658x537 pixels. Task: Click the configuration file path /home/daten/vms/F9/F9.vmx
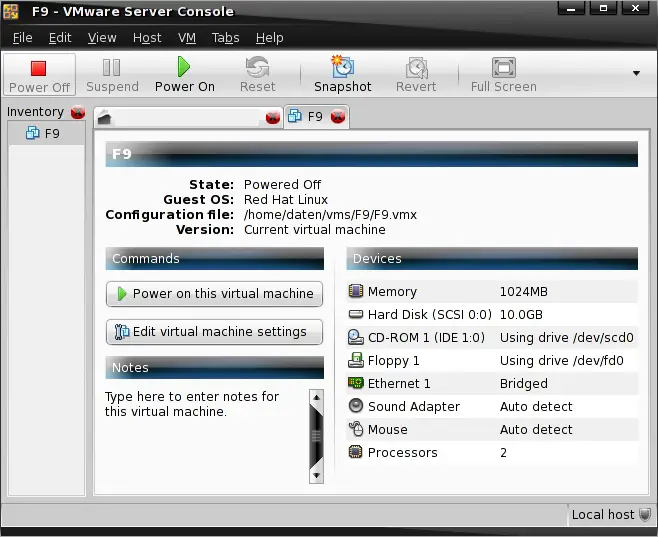[330, 215]
